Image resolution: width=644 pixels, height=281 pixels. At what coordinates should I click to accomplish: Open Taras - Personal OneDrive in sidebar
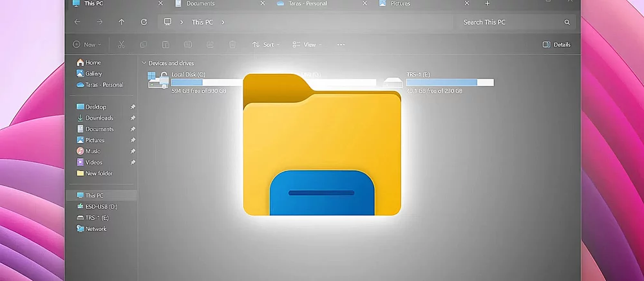[100, 84]
